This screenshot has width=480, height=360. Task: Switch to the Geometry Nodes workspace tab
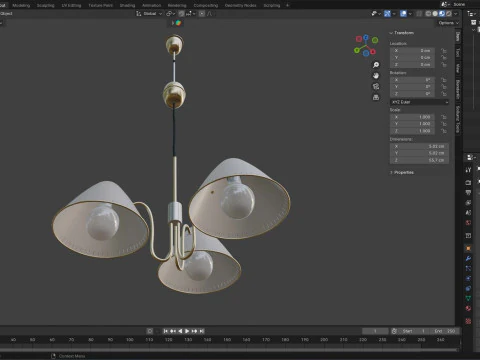tap(240, 5)
